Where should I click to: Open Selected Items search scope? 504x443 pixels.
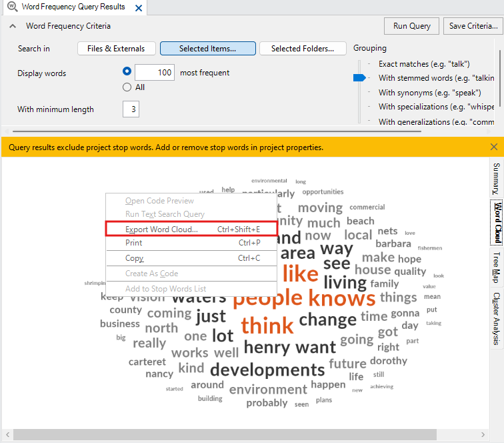pos(207,49)
